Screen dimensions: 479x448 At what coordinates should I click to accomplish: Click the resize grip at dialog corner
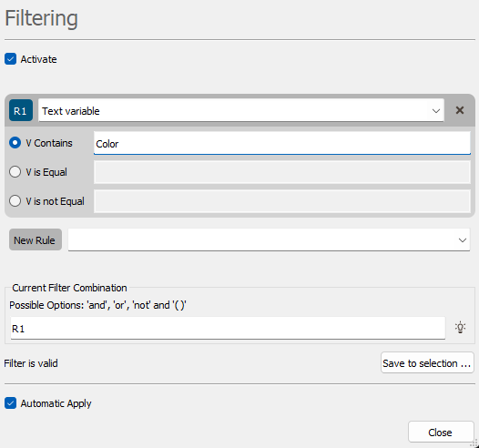474,443
